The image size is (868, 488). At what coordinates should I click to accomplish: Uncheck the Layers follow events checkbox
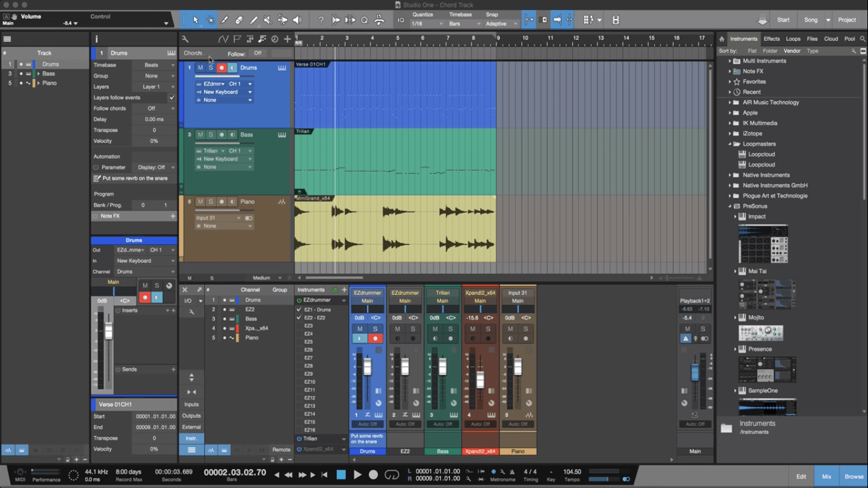(x=170, y=97)
